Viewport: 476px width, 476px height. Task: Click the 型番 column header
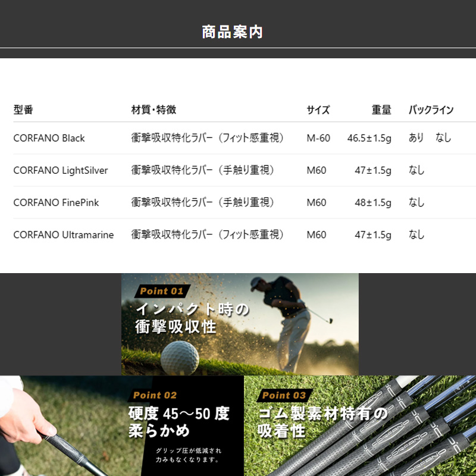(x=23, y=109)
